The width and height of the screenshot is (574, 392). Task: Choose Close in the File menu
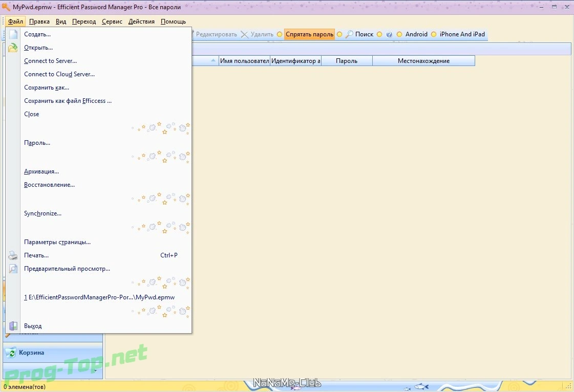pyautogui.click(x=98, y=114)
